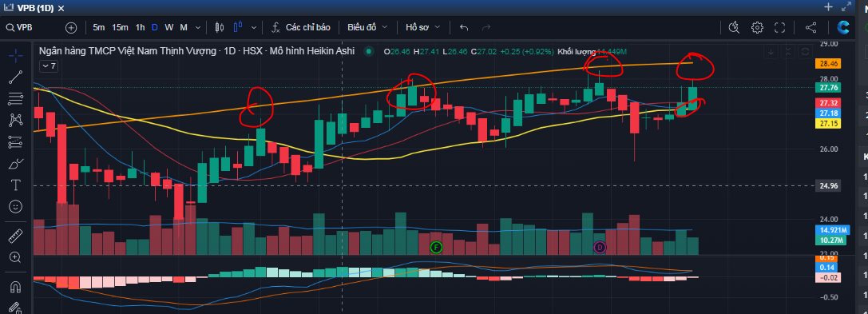Add symbol with the plus circle icon
This screenshot has width=868, height=314.
[x=71, y=27]
